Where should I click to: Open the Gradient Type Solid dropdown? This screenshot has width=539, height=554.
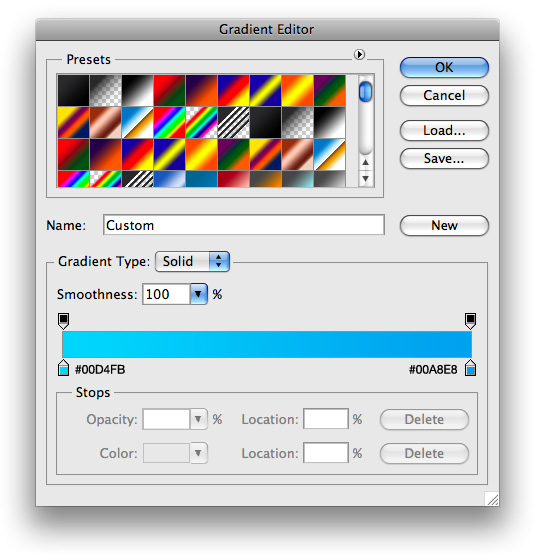(x=192, y=261)
